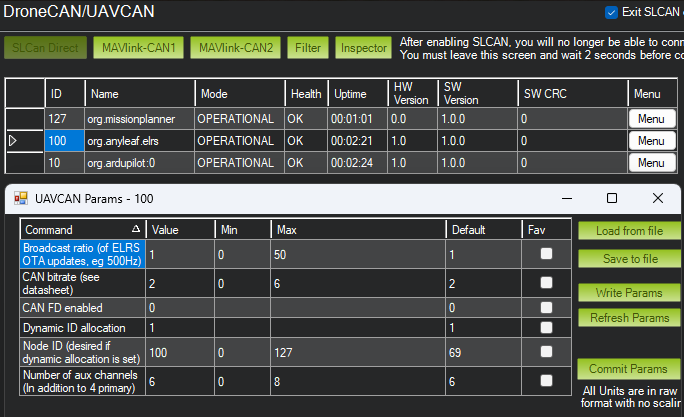Click the UAVCAN Params window icon

21,198
